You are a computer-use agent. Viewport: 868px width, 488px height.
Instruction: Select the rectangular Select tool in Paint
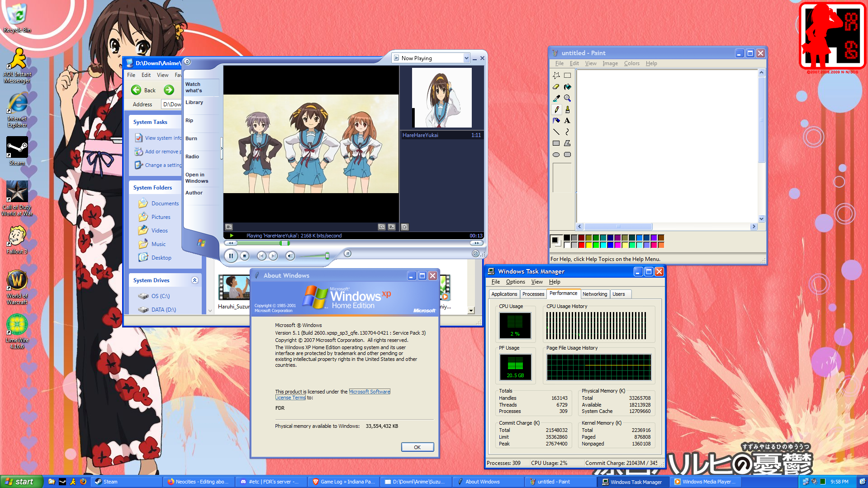click(x=567, y=76)
